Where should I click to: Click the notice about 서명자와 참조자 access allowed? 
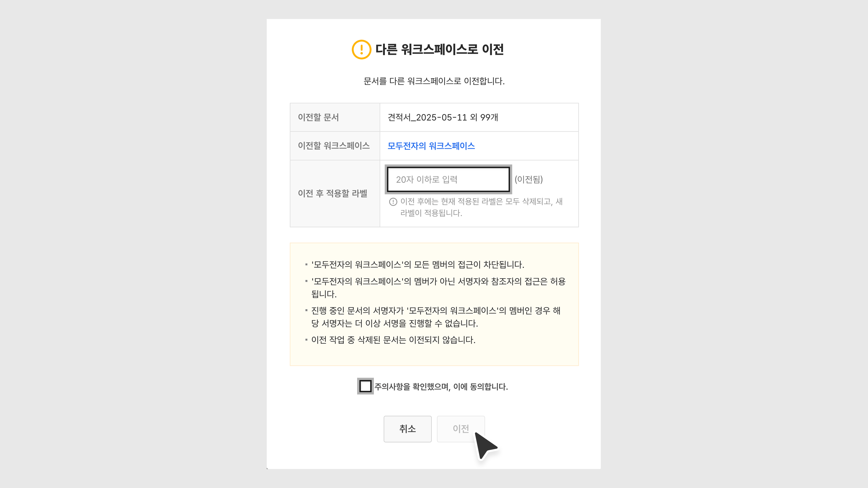[x=438, y=287]
